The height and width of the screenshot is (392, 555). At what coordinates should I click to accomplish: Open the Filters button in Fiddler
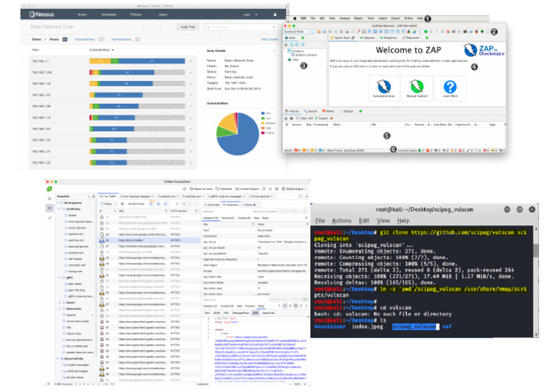coord(106,204)
